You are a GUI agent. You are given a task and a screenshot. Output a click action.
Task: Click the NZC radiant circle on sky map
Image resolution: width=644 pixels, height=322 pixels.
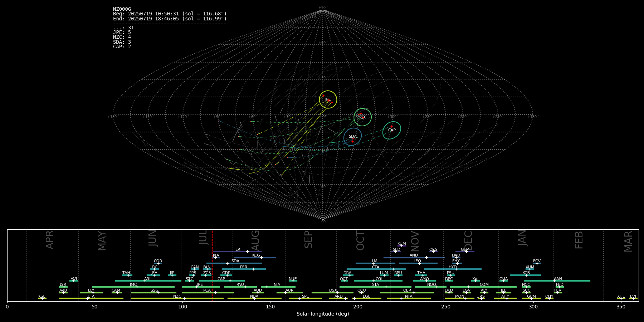tap(362, 117)
